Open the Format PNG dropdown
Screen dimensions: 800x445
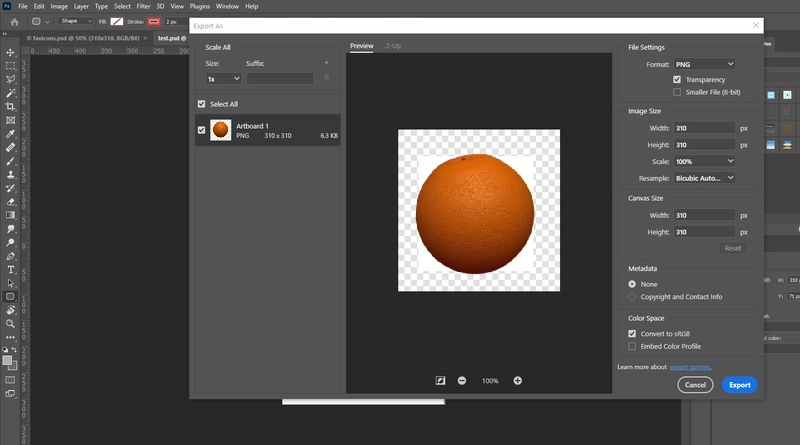click(704, 64)
